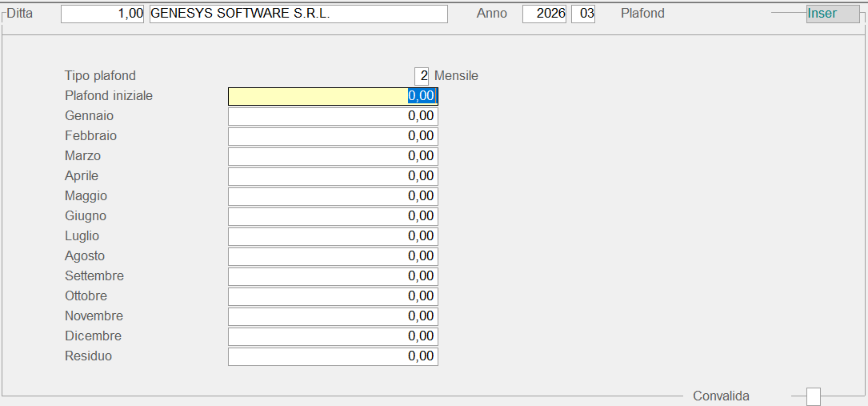Click the Tipo plafond code field
The image size is (868, 406).
pos(422,76)
